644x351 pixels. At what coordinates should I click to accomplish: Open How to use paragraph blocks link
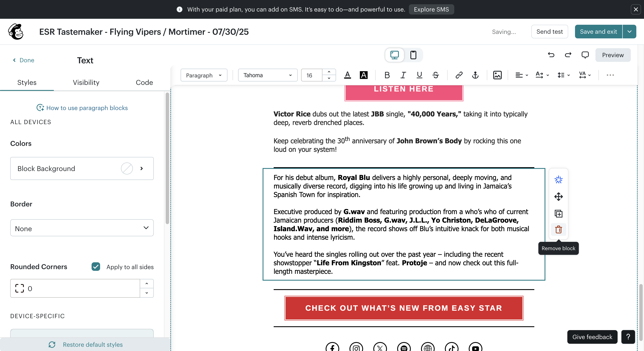point(82,108)
